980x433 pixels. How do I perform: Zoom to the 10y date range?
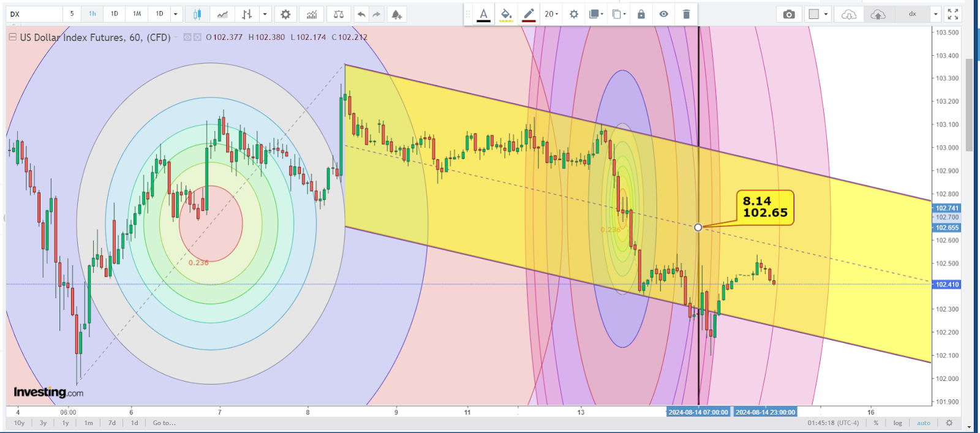(x=20, y=423)
